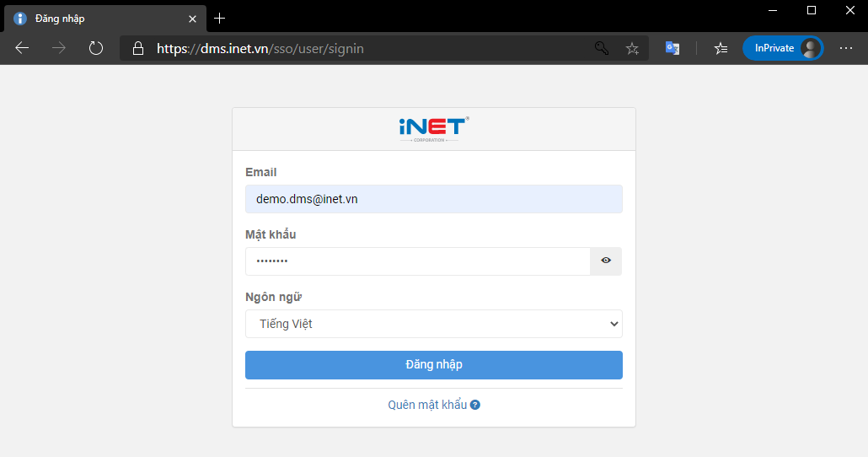Open the Quên mật khẩu link
868x457 pixels.
pyautogui.click(x=427, y=405)
